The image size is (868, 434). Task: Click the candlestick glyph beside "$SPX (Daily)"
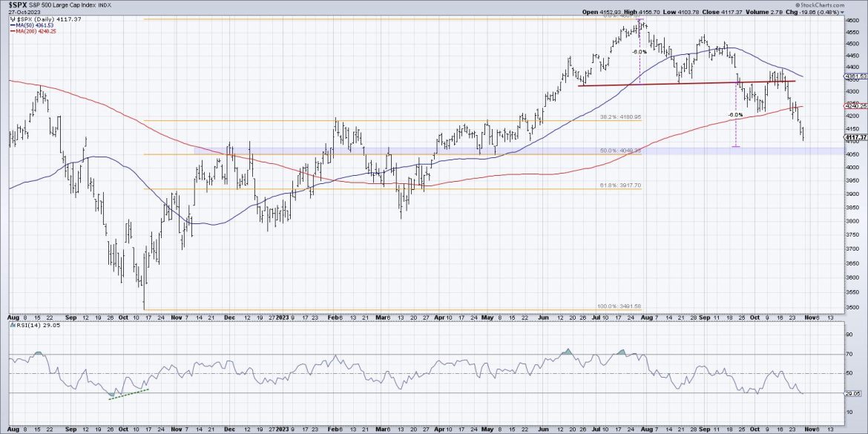click(x=12, y=19)
